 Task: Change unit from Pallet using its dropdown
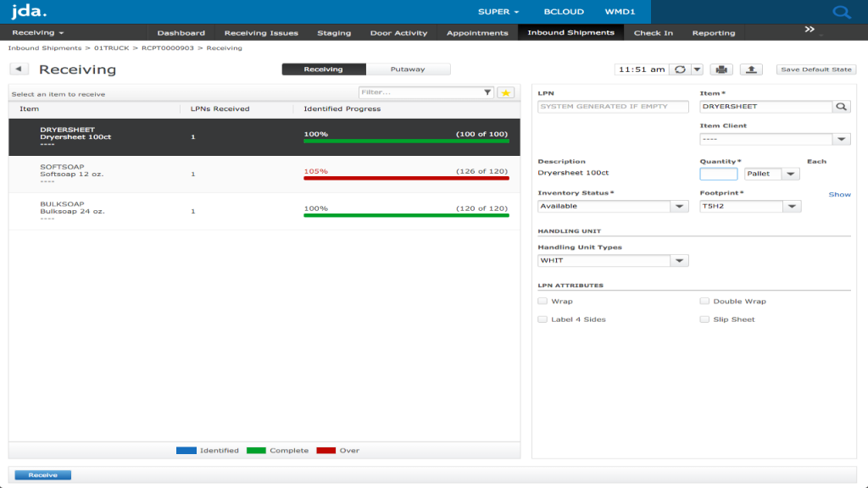(793, 173)
